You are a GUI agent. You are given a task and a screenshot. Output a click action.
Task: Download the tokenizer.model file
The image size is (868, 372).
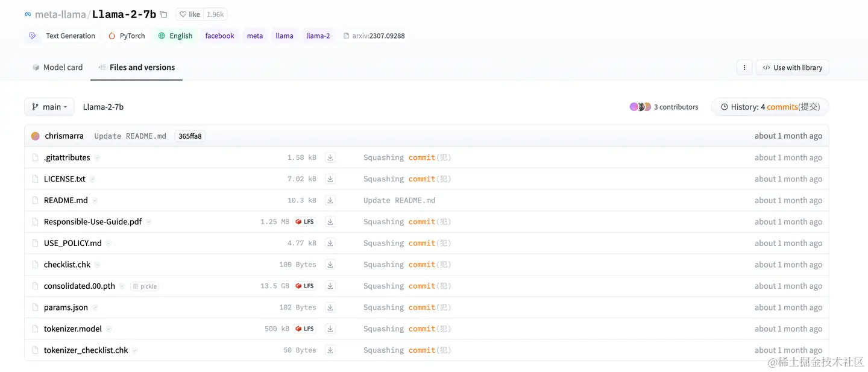click(330, 329)
